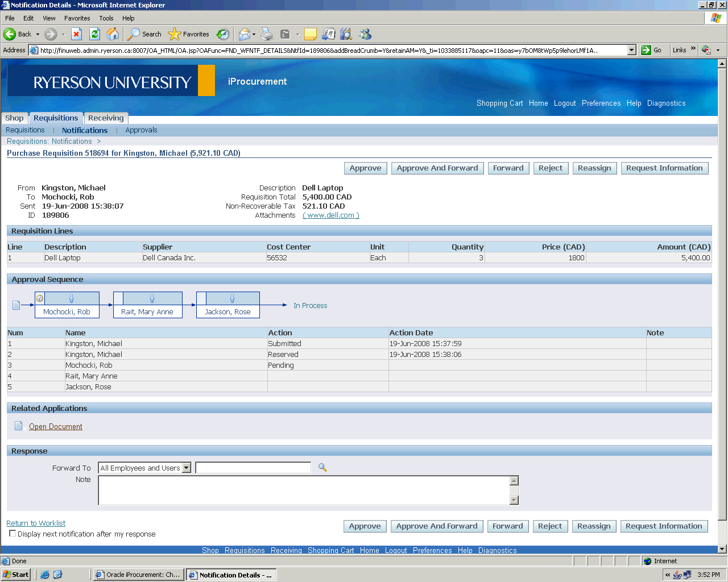This screenshot has width=728, height=582.
Task: Click the IE Refresh toolbar icon
Action: pyautogui.click(x=95, y=34)
